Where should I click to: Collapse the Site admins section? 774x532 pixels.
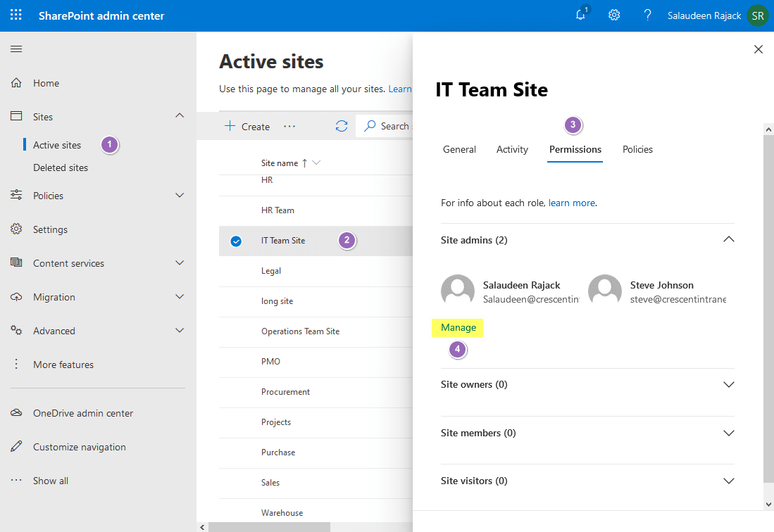728,240
